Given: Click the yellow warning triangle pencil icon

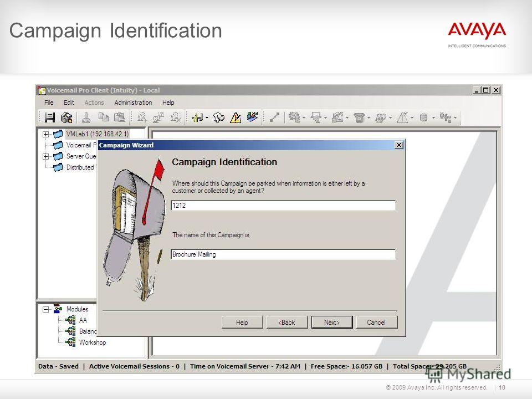Looking at the screenshot, I should 236,117.
